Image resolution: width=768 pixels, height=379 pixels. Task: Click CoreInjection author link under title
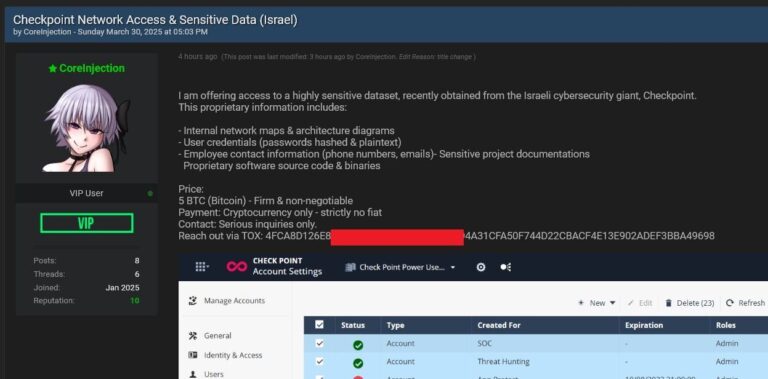47,32
